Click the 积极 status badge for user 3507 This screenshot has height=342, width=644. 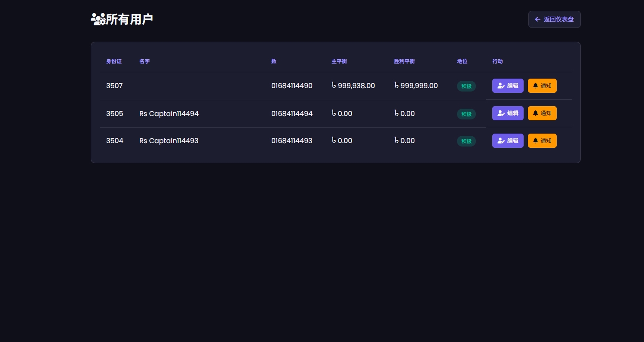click(466, 86)
